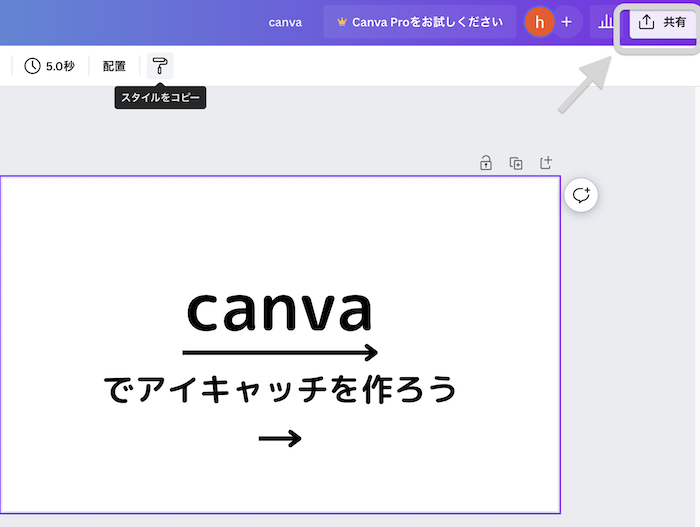Open the analytics bar chart icon
Image resolution: width=700 pixels, height=527 pixels.
point(605,22)
